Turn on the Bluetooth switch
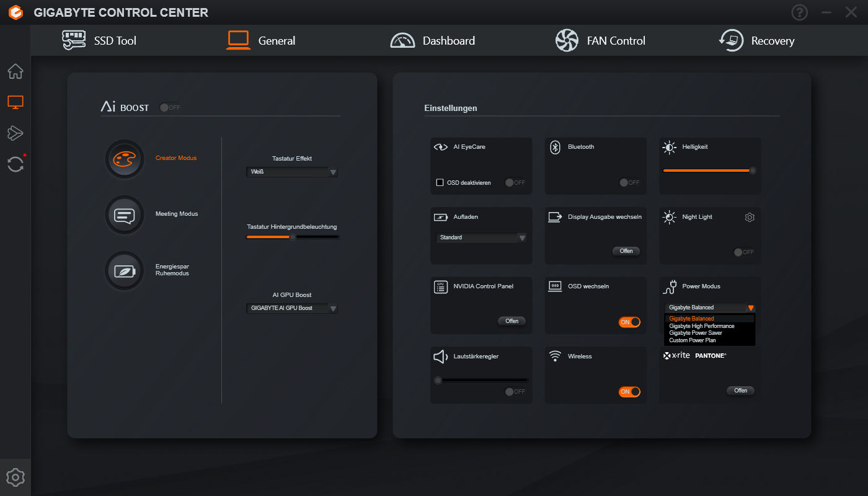The width and height of the screenshot is (868, 496). coord(629,183)
